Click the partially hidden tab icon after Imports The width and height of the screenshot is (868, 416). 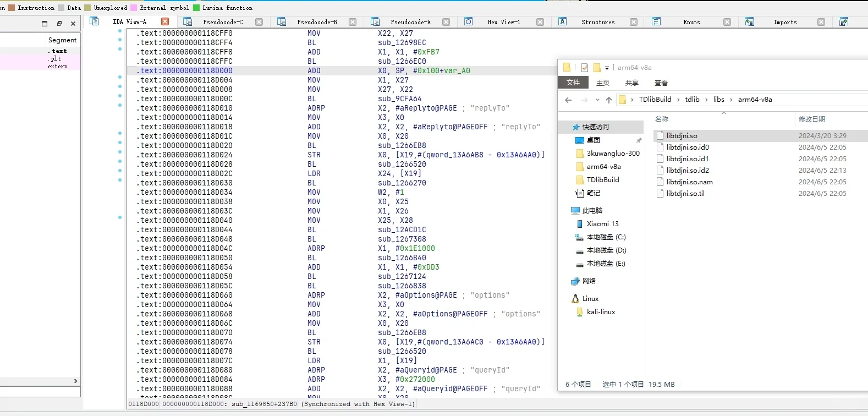click(x=844, y=21)
